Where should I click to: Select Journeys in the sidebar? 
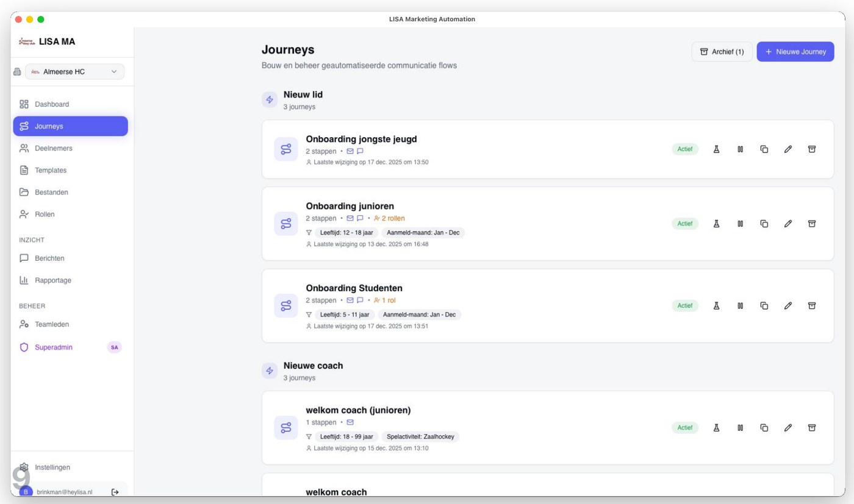[x=70, y=126]
